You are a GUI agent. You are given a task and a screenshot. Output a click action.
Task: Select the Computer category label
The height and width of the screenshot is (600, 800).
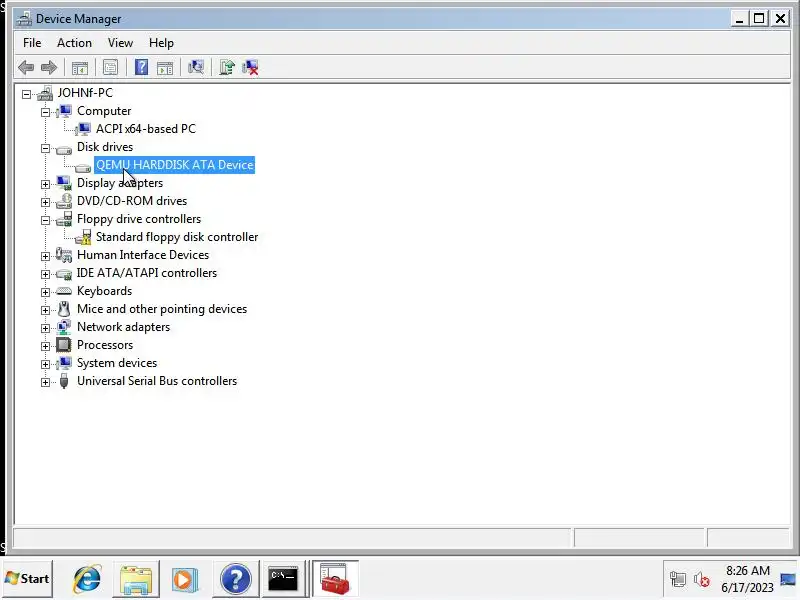(x=104, y=111)
